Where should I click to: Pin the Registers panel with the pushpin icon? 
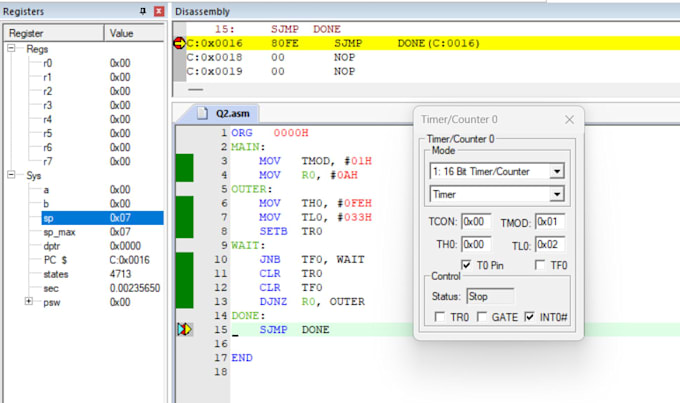(143, 11)
